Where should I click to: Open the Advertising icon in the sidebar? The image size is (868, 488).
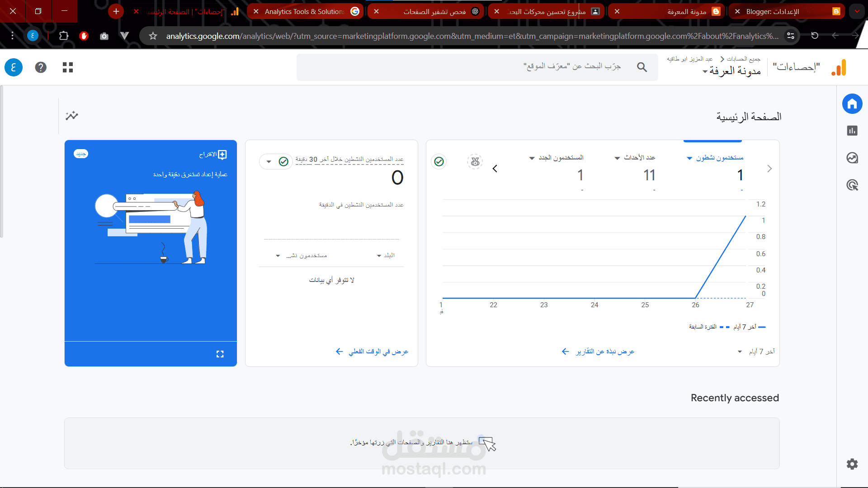pyautogui.click(x=852, y=185)
